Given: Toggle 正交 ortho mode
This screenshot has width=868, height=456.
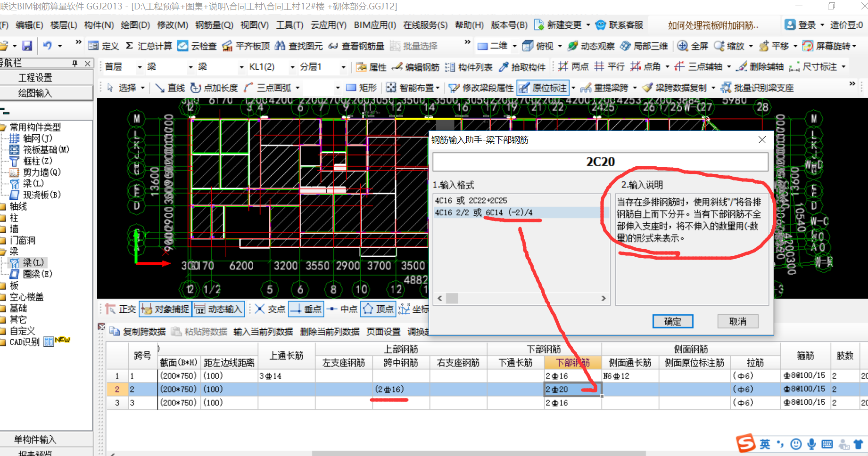Looking at the screenshot, I should (x=121, y=309).
